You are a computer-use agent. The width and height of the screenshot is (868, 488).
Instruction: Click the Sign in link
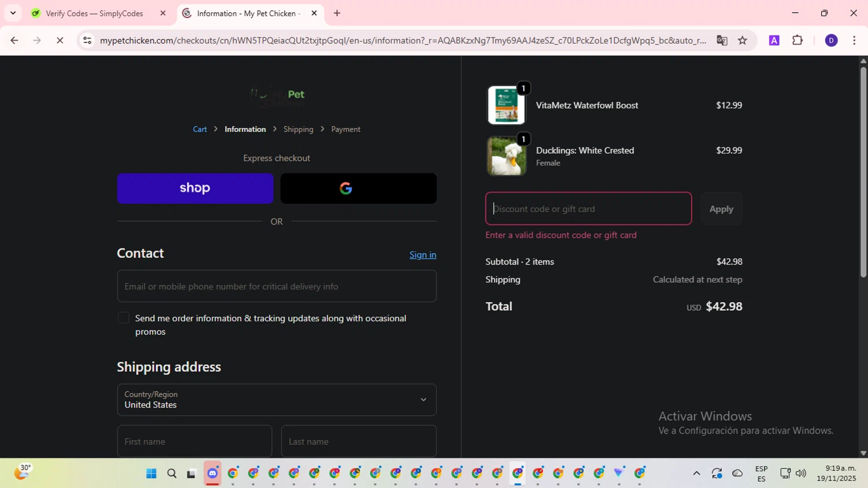coord(423,255)
